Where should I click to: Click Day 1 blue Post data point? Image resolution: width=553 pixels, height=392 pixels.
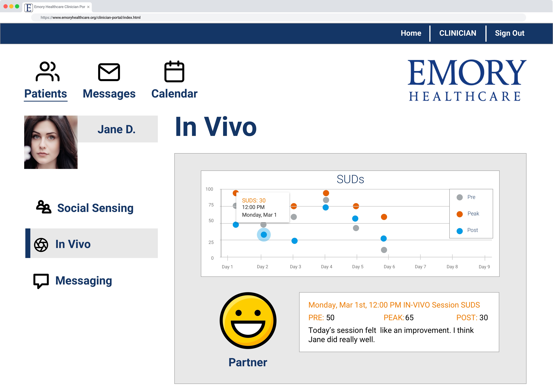pyautogui.click(x=236, y=225)
